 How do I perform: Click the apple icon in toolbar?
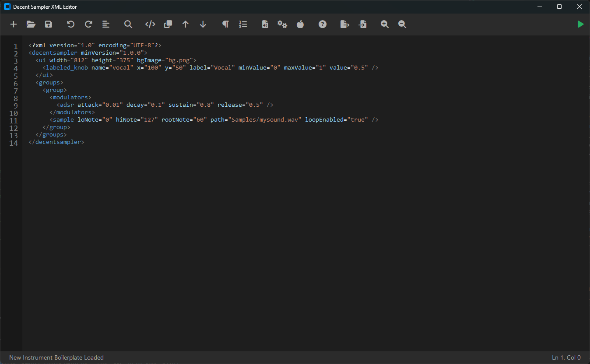pyautogui.click(x=300, y=24)
